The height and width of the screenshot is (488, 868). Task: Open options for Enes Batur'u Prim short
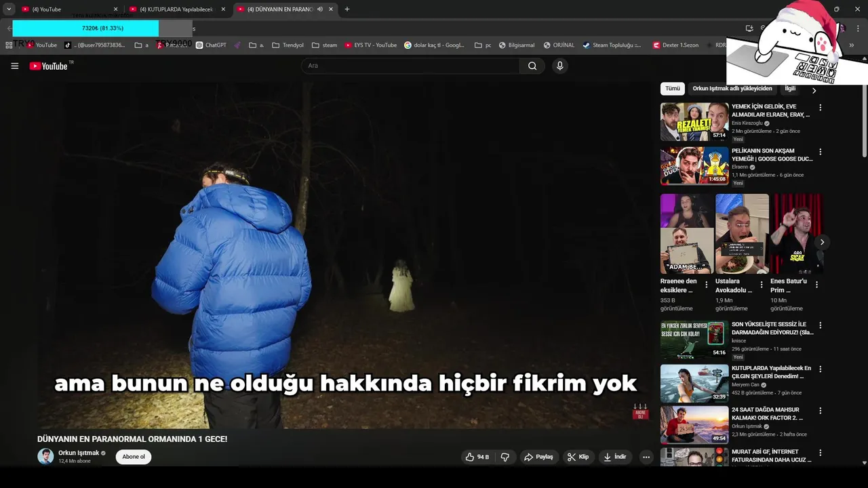(x=816, y=285)
